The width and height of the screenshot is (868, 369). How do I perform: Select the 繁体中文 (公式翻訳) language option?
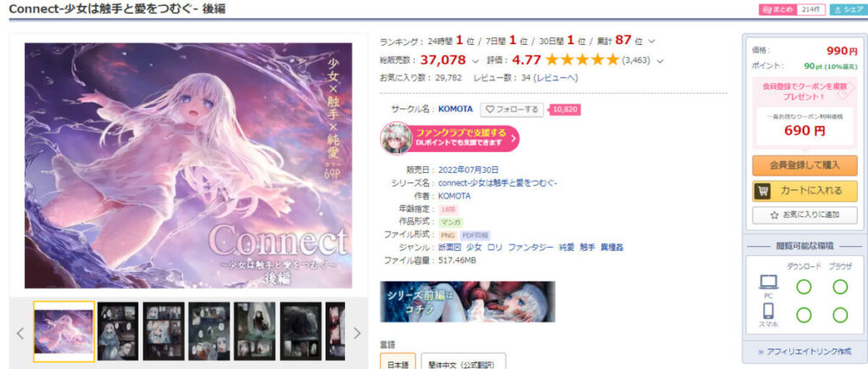(464, 363)
